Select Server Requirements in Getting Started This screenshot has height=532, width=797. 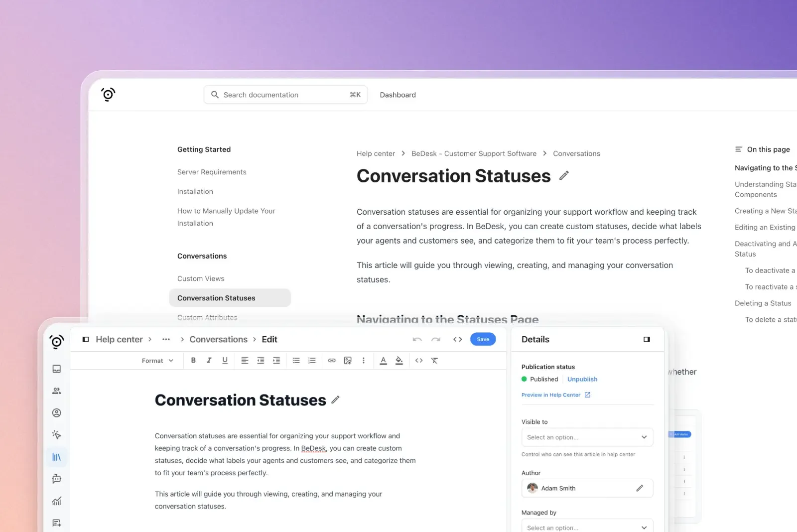click(x=212, y=172)
